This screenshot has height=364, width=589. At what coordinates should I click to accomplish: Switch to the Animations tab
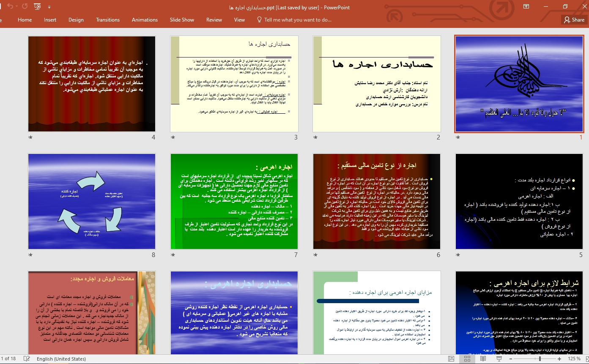pos(145,20)
